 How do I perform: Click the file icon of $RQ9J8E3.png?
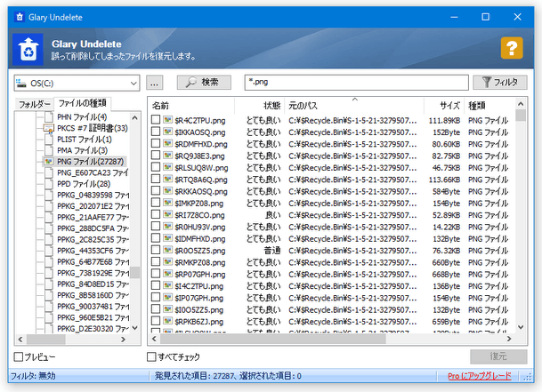pos(167,156)
